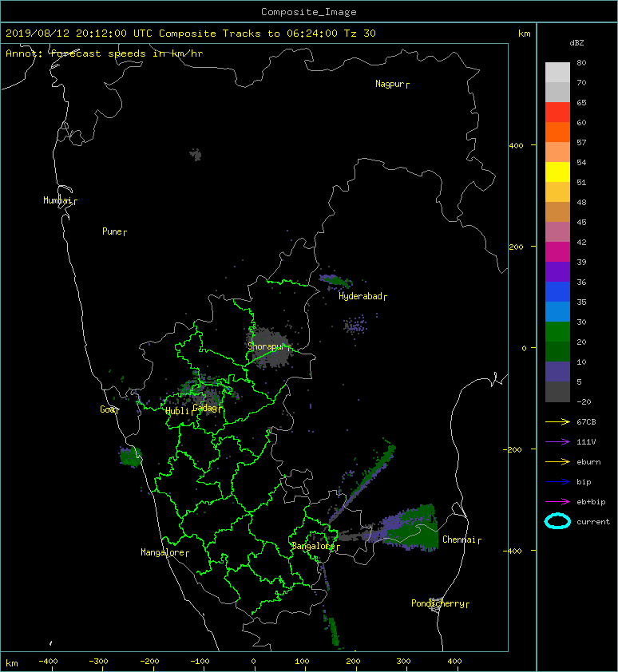Select the green 30 dBZ color swatch
Image resolution: width=618 pixels, height=672 pixels.
tap(557, 331)
